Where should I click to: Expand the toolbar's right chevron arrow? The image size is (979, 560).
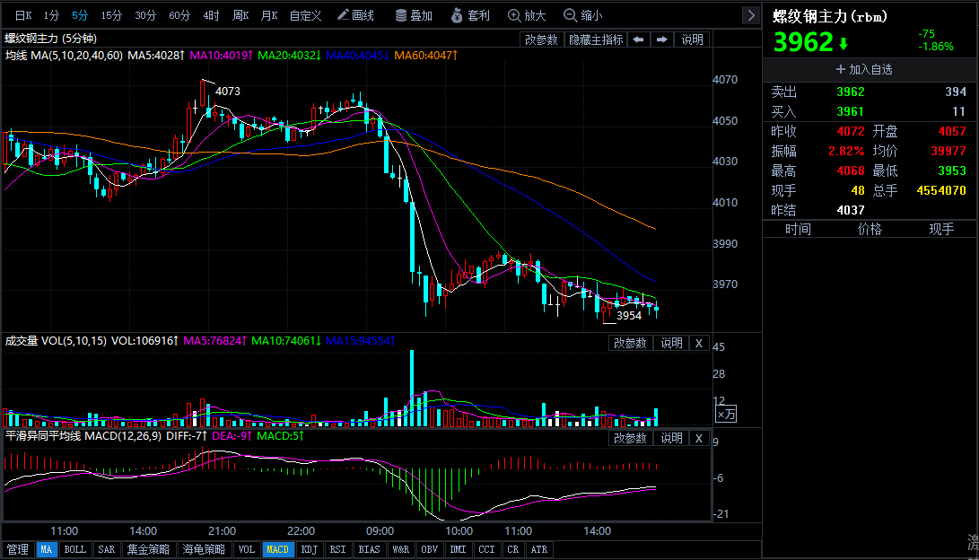click(751, 15)
